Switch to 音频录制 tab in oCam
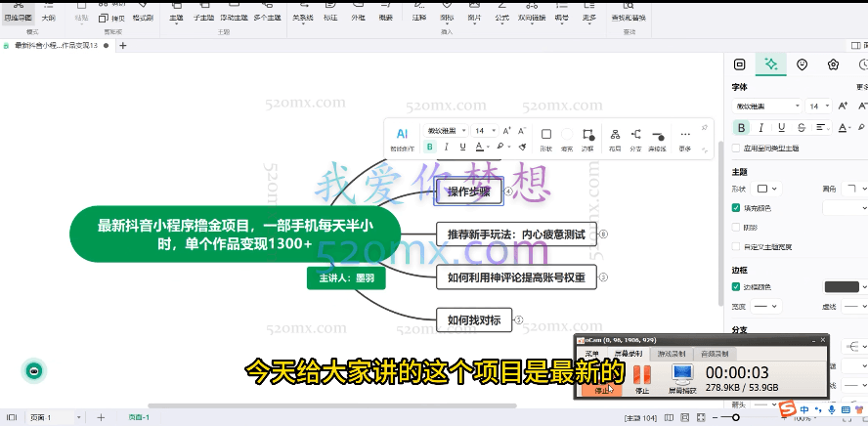The width and height of the screenshot is (868, 426). (x=715, y=354)
